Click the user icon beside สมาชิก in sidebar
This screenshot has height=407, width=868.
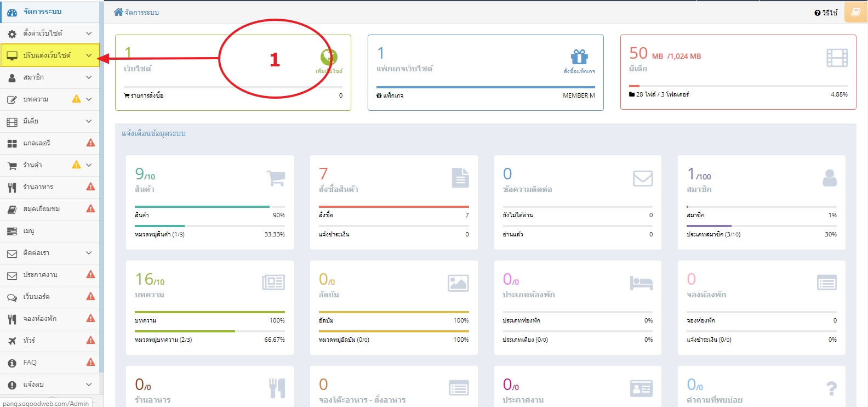12,78
